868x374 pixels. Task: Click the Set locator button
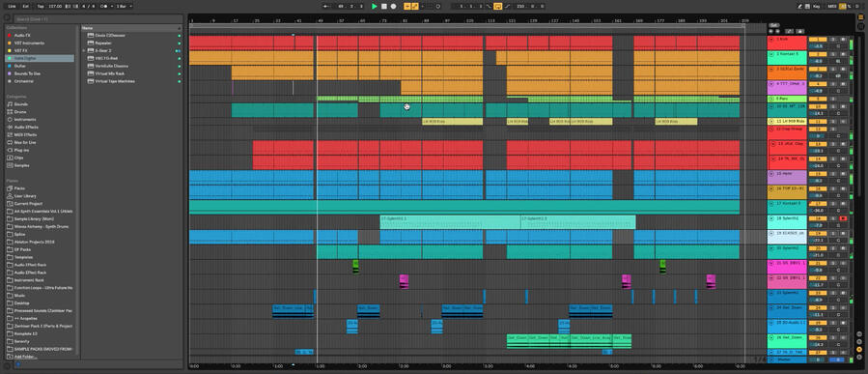click(x=774, y=25)
